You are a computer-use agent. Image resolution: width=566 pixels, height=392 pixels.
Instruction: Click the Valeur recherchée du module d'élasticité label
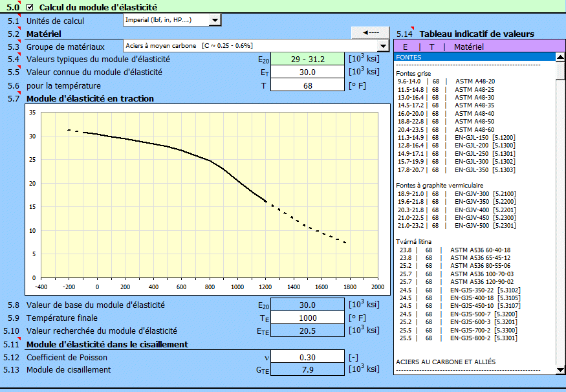[x=102, y=331]
